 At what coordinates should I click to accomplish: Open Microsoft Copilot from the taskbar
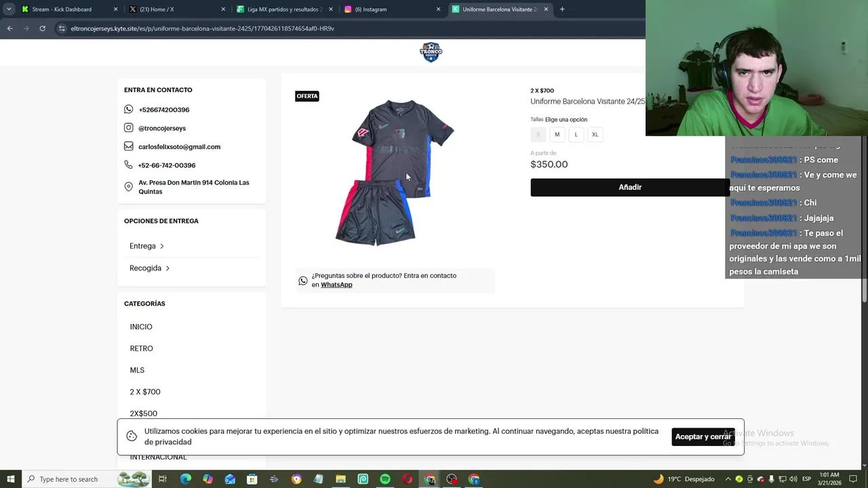pyautogui.click(x=208, y=479)
